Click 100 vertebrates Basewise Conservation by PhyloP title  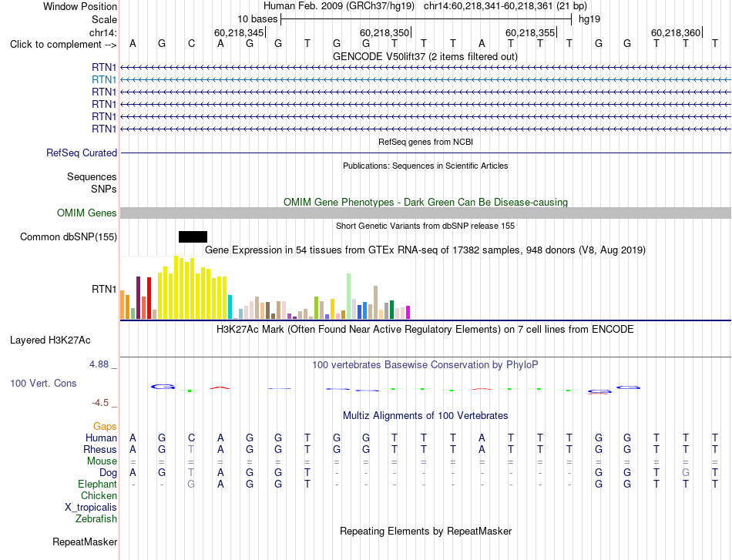point(425,365)
